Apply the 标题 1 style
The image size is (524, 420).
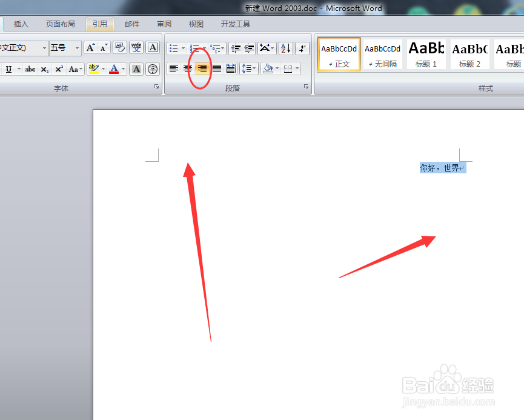(x=426, y=54)
